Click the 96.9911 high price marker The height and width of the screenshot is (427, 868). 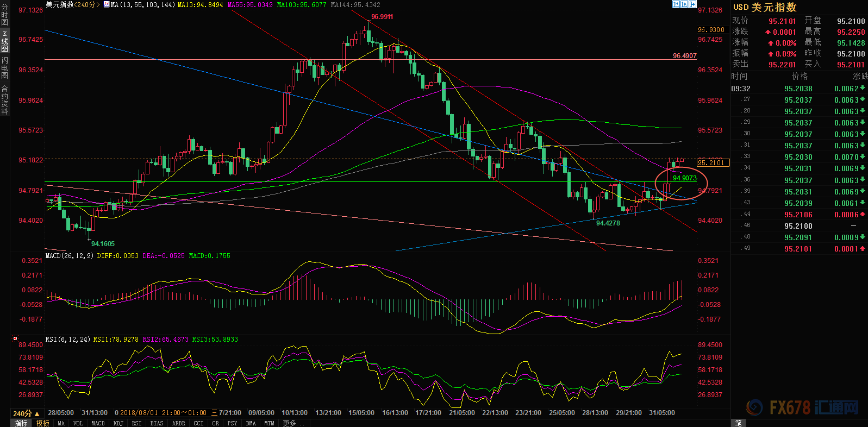382,17
